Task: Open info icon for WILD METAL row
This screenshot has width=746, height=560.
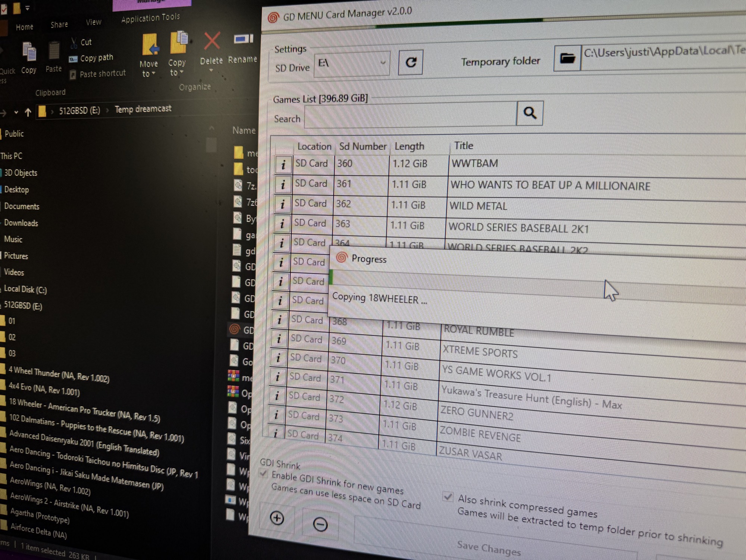Action: pyautogui.click(x=282, y=204)
